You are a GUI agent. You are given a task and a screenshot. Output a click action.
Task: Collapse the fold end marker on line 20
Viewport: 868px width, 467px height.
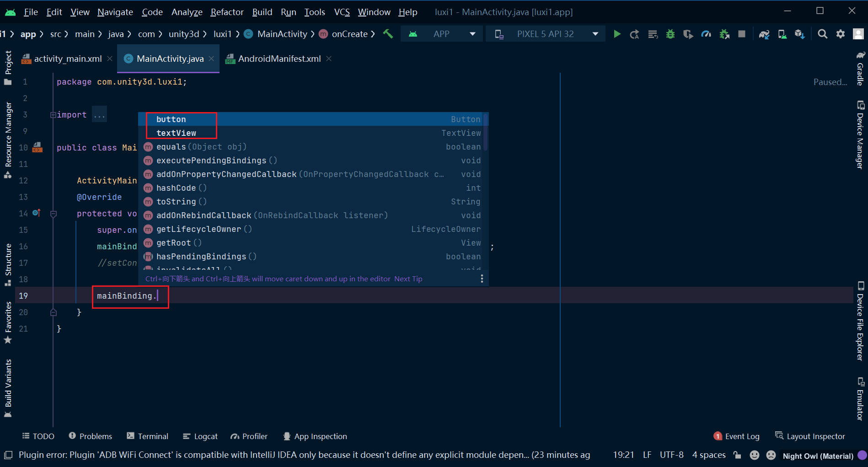[53, 312]
